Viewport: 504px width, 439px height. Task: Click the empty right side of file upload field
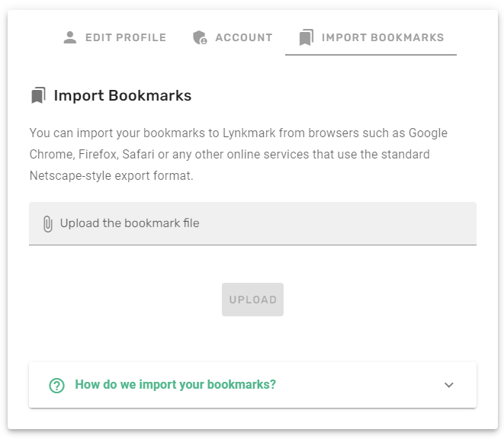354,223
